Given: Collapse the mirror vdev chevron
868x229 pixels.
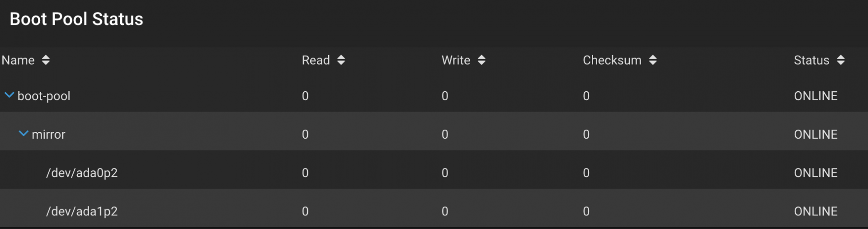Looking at the screenshot, I should (24, 134).
